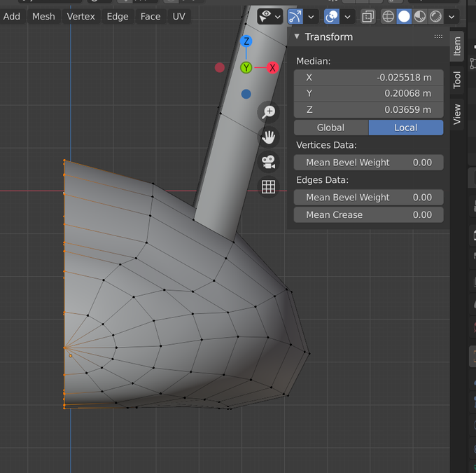Click the X axis on navigation gizmo
The height and width of the screenshot is (473, 476).
click(272, 67)
